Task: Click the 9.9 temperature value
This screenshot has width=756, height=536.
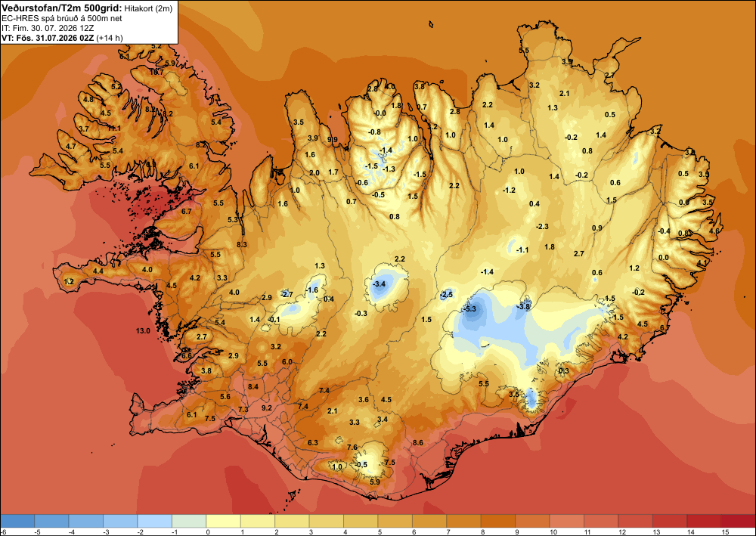Action: pos(333,140)
